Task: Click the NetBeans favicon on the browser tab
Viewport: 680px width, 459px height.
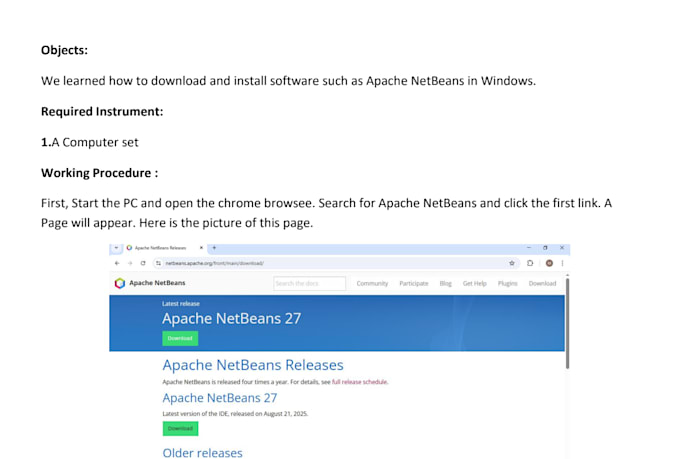Action: click(x=129, y=248)
